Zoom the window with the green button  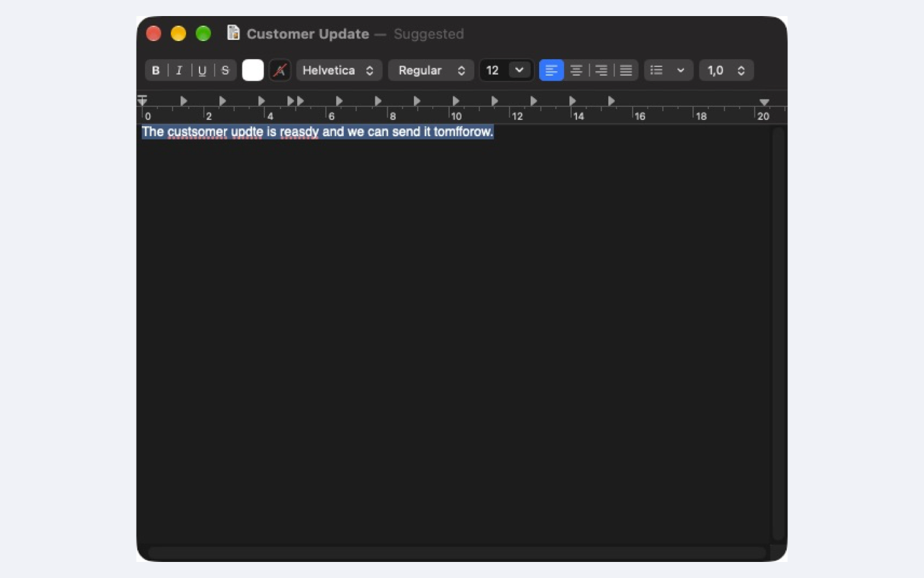[203, 33]
